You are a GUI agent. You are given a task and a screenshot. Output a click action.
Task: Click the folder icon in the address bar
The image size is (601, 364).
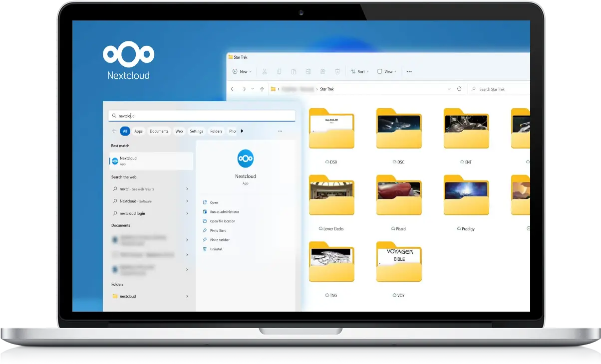click(273, 89)
